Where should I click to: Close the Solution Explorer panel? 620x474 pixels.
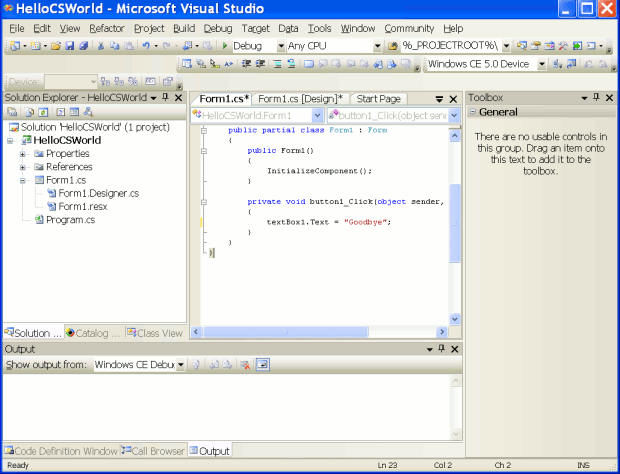(x=178, y=98)
